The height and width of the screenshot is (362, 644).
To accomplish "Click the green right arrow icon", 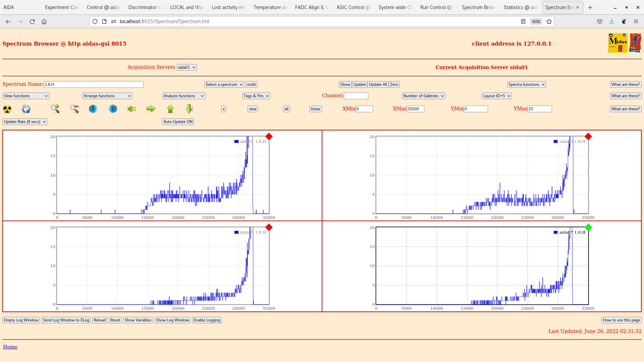I will click(151, 109).
